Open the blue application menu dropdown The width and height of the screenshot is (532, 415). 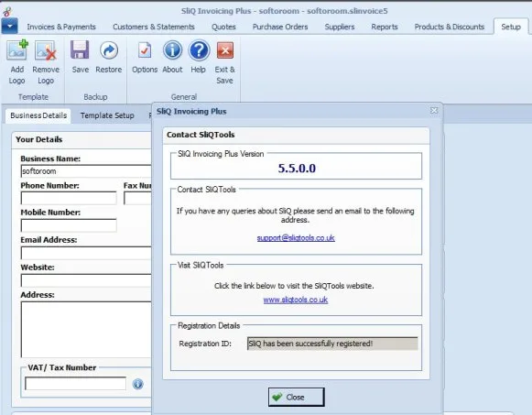coord(9,27)
